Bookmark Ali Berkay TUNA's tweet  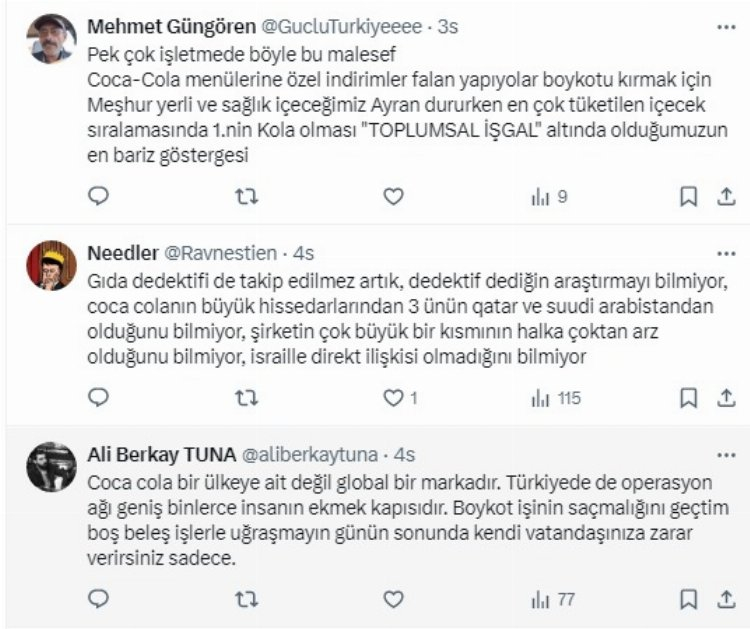[689, 598]
